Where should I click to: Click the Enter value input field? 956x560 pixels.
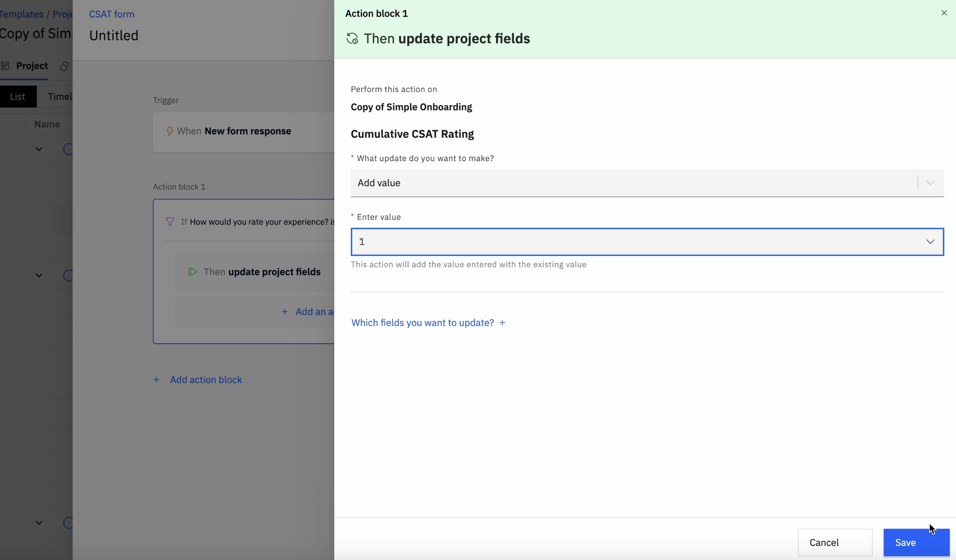(x=633, y=242)
